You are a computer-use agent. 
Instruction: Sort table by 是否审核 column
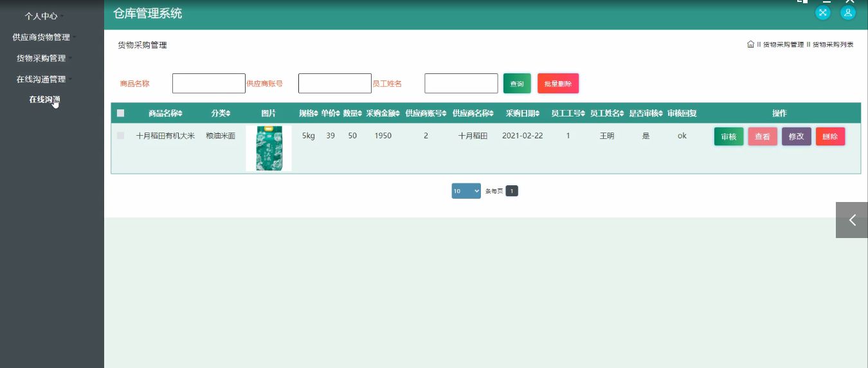click(x=646, y=113)
